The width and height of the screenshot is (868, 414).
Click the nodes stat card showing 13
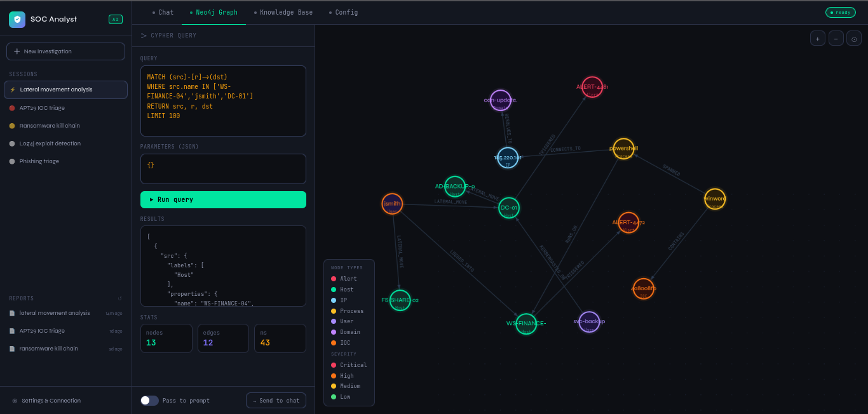pyautogui.click(x=166, y=338)
